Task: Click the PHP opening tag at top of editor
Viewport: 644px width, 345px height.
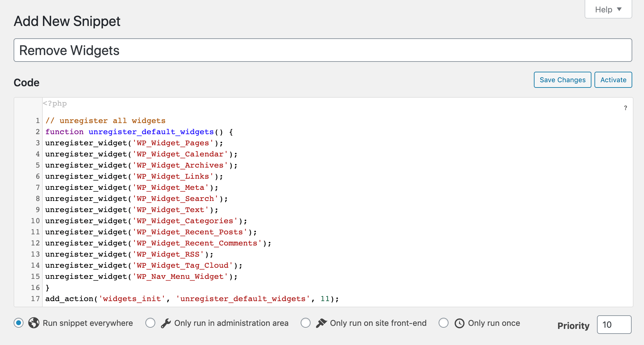Action: pyautogui.click(x=55, y=103)
